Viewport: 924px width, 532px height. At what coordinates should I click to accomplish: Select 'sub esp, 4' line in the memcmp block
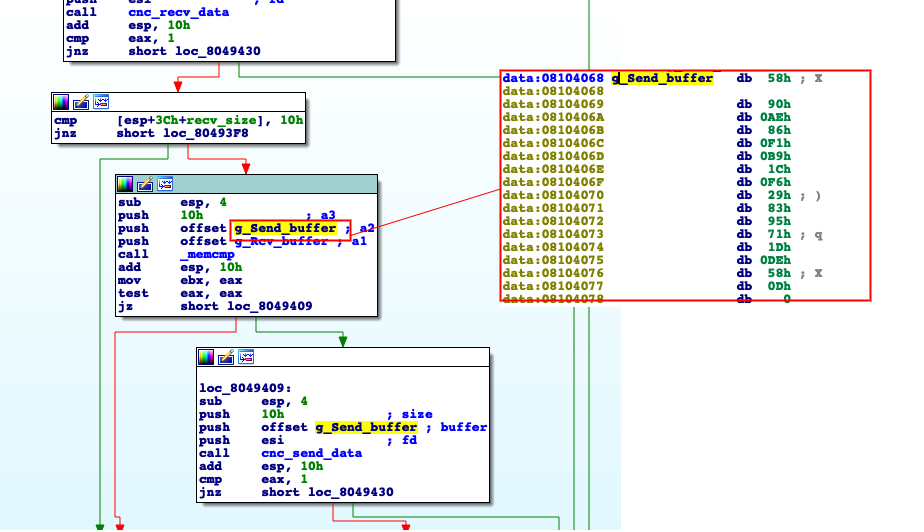pos(172,203)
